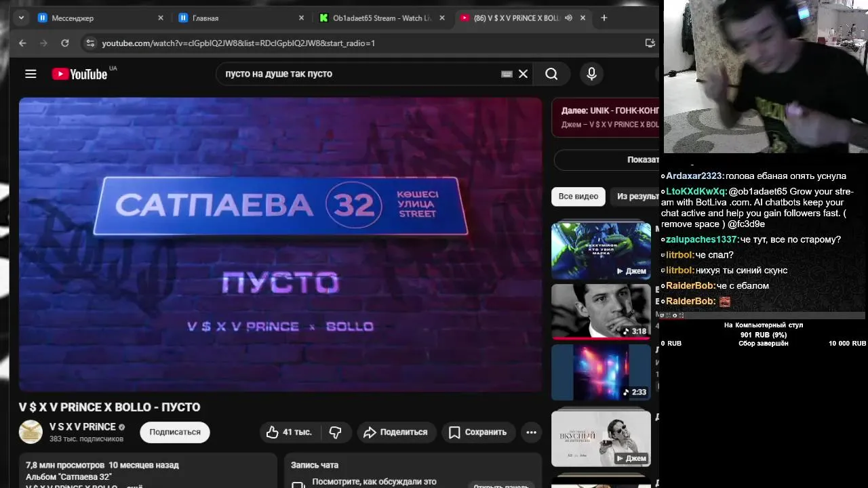Open V $ X V PRiNCE channel avatar

tap(31, 432)
